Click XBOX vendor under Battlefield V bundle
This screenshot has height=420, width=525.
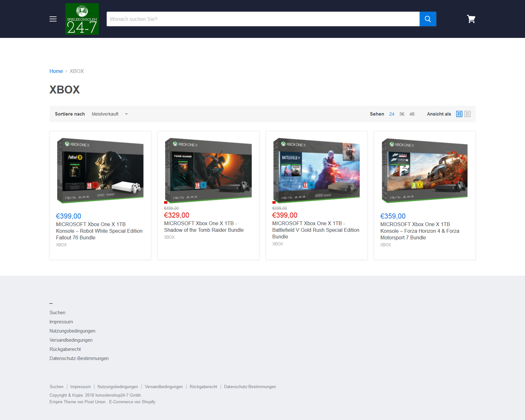point(278,244)
